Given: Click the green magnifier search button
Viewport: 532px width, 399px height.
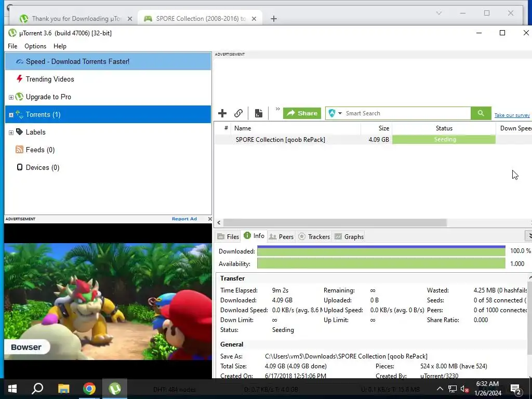Looking at the screenshot, I should 481,113.
